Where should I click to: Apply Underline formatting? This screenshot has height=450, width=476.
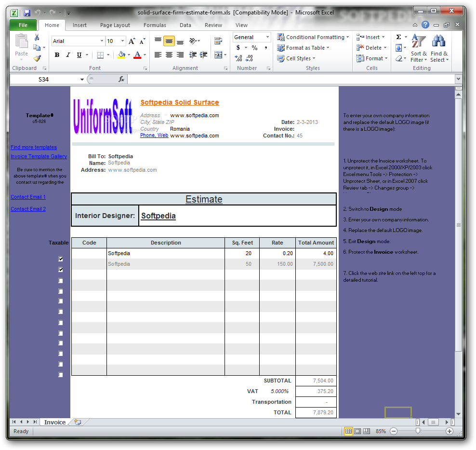[x=79, y=55]
